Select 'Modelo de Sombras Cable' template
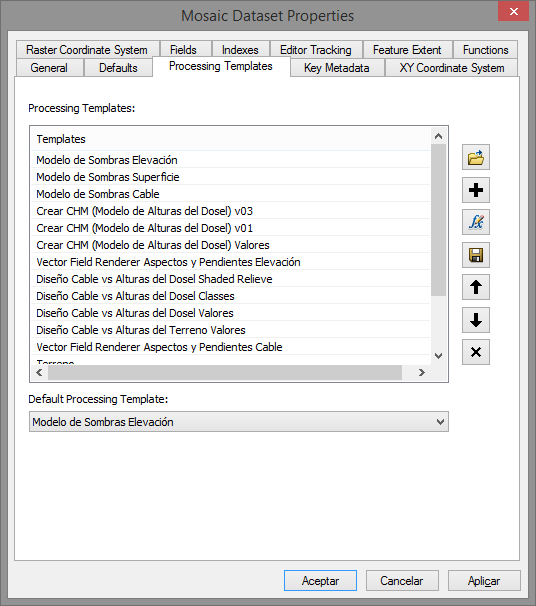Viewport: 536px width, 606px height. pyautogui.click(x=231, y=194)
